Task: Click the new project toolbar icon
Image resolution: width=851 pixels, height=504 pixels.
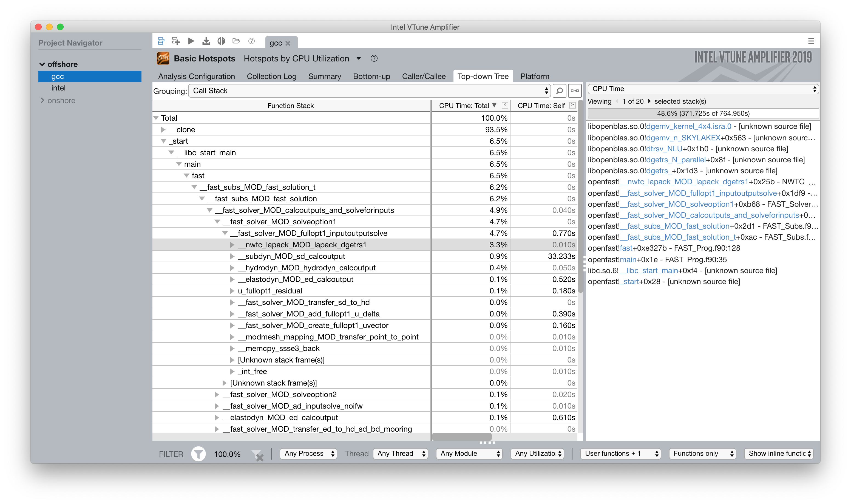Action: 161,41
